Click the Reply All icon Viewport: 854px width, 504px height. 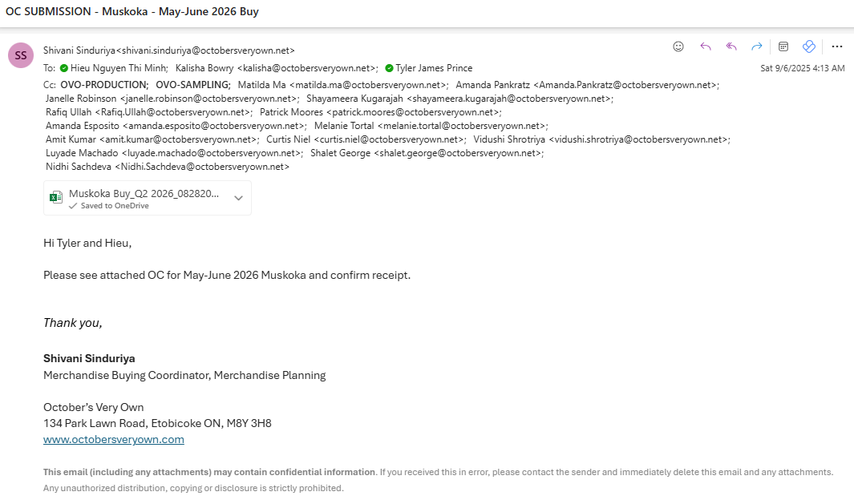pyautogui.click(x=731, y=46)
